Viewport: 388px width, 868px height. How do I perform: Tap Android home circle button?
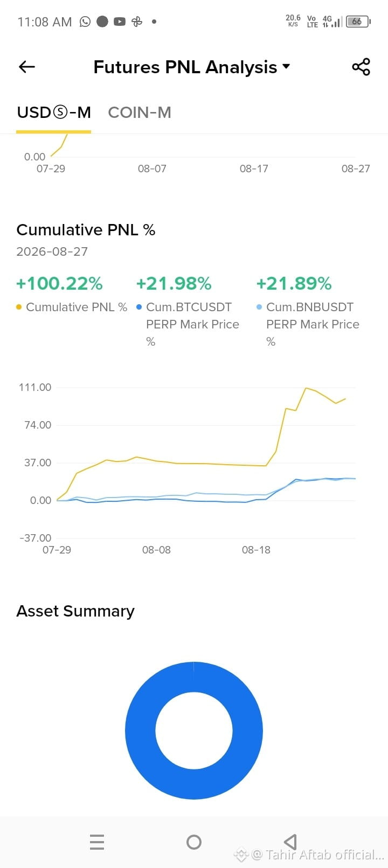pos(194,842)
